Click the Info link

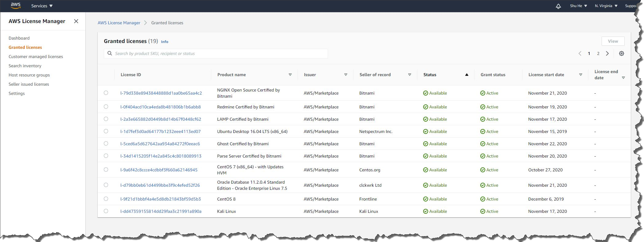165,42
